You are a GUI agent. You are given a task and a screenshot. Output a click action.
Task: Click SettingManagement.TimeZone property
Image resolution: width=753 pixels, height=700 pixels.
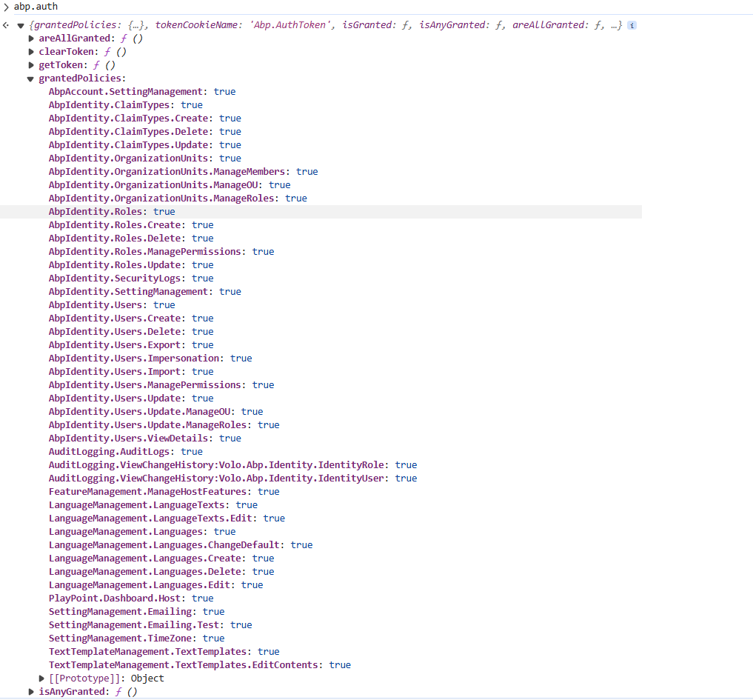[x=122, y=639]
